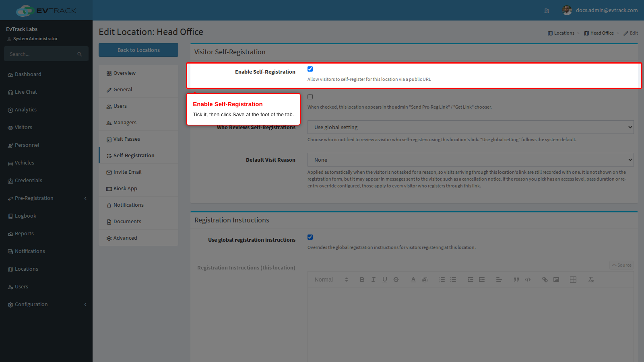This screenshot has height=362, width=644.
Task: Click the search magnifier icon in sidebar
Action: [x=80, y=54]
